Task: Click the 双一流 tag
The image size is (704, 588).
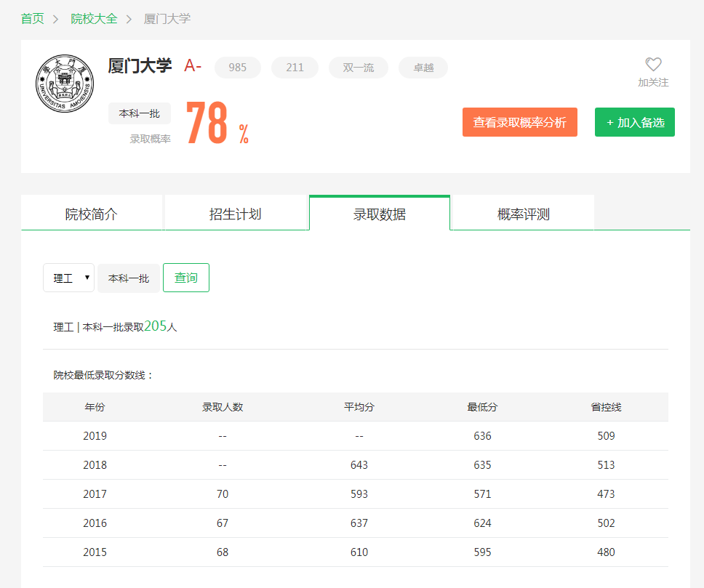Action: click(x=359, y=68)
